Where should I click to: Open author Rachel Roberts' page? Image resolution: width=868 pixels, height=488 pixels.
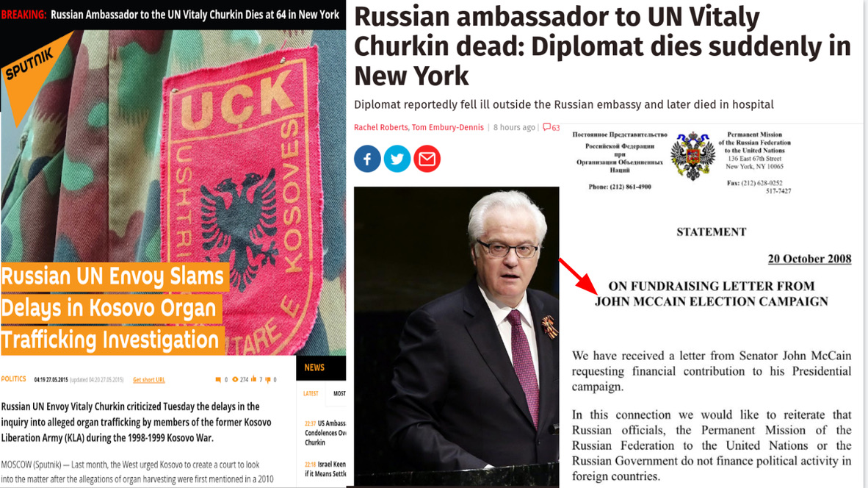coord(381,127)
